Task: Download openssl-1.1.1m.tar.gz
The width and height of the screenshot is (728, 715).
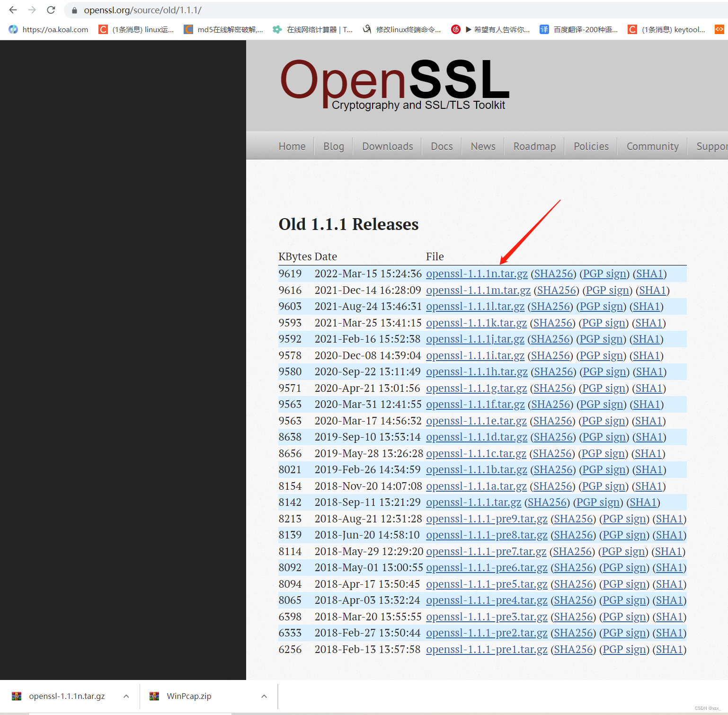Action: point(478,290)
